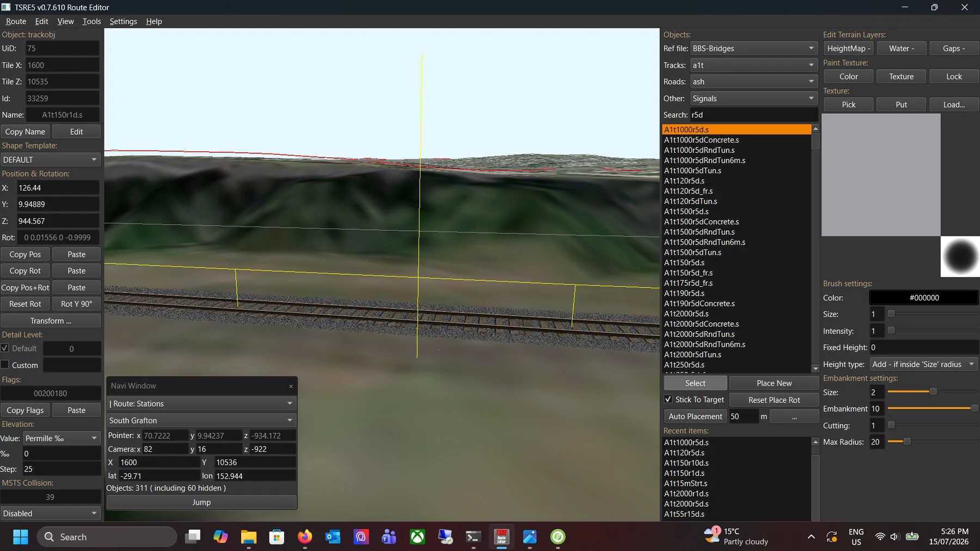
Task: Open Copilot from the taskbar
Action: pyautogui.click(x=220, y=537)
